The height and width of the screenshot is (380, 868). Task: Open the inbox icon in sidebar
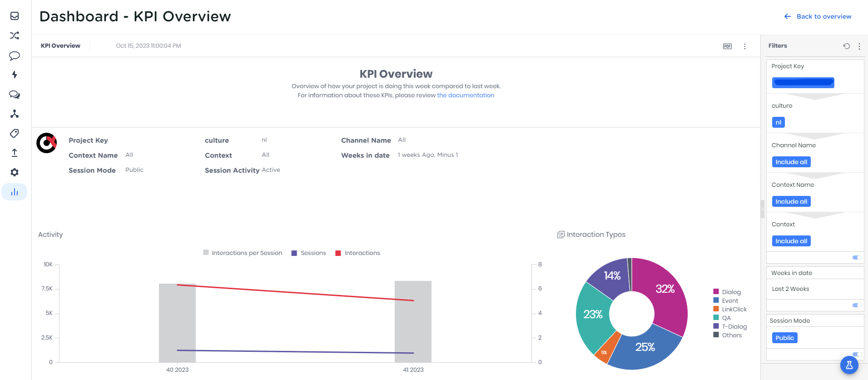point(15,16)
